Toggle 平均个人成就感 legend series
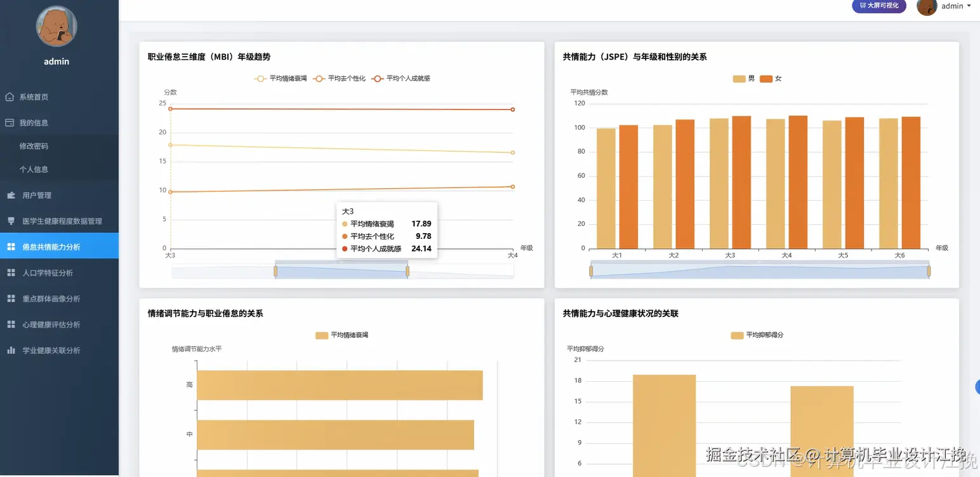 coord(401,79)
